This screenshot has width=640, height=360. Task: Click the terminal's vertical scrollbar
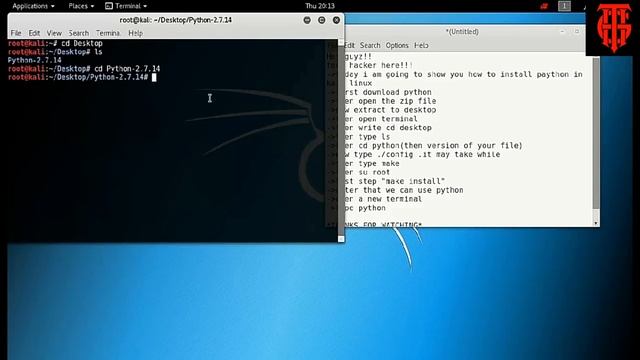pyautogui.click(x=341, y=141)
